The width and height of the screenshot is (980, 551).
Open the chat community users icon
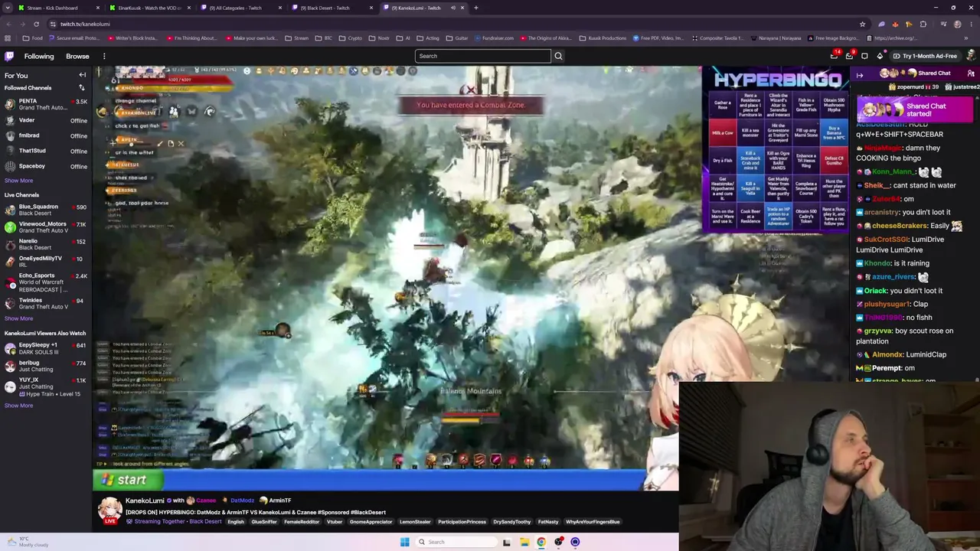point(971,73)
